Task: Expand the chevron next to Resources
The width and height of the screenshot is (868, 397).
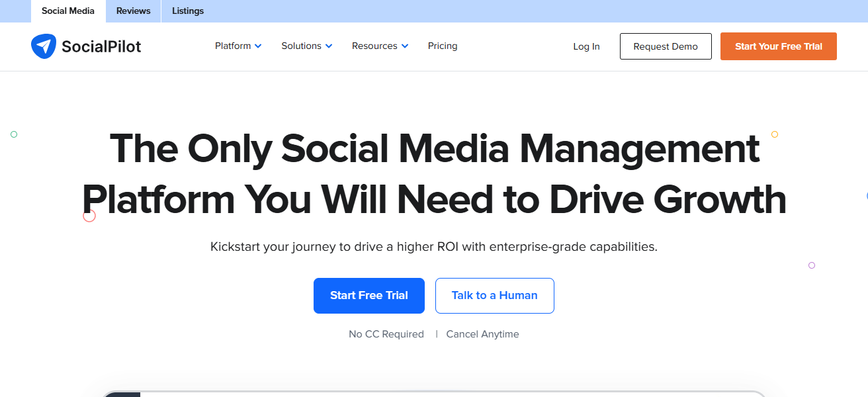Action: click(405, 46)
